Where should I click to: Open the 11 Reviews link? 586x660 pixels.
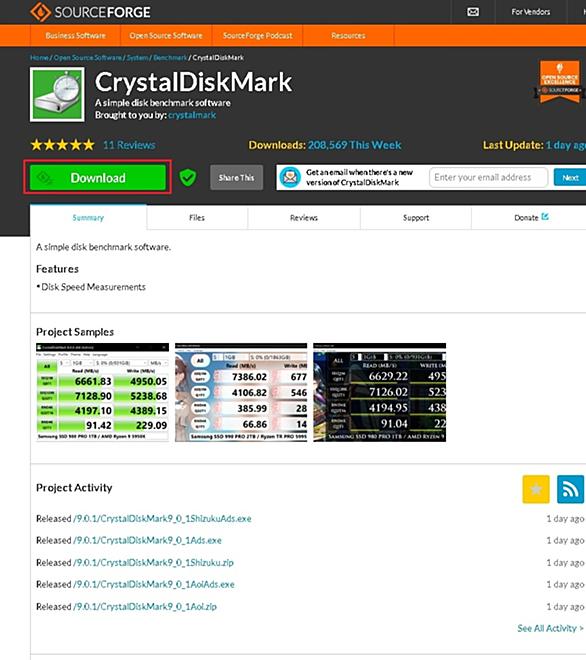pos(129,145)
